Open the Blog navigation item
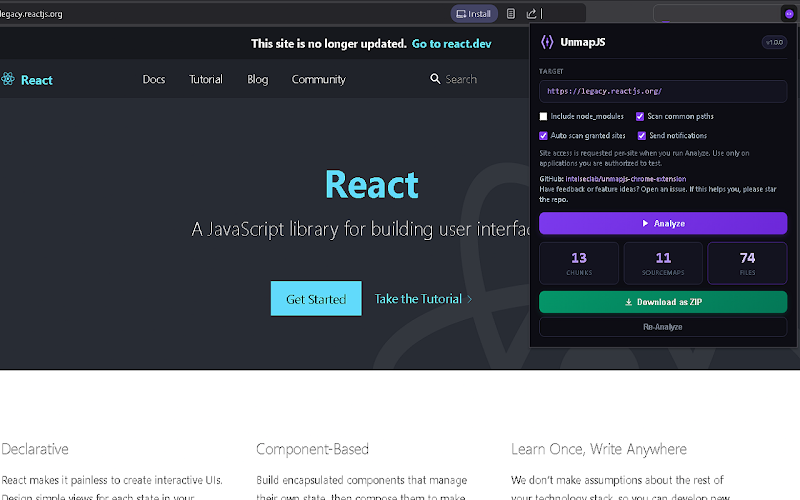The height and width of the screenshot is (500, 800). [258, 79]
